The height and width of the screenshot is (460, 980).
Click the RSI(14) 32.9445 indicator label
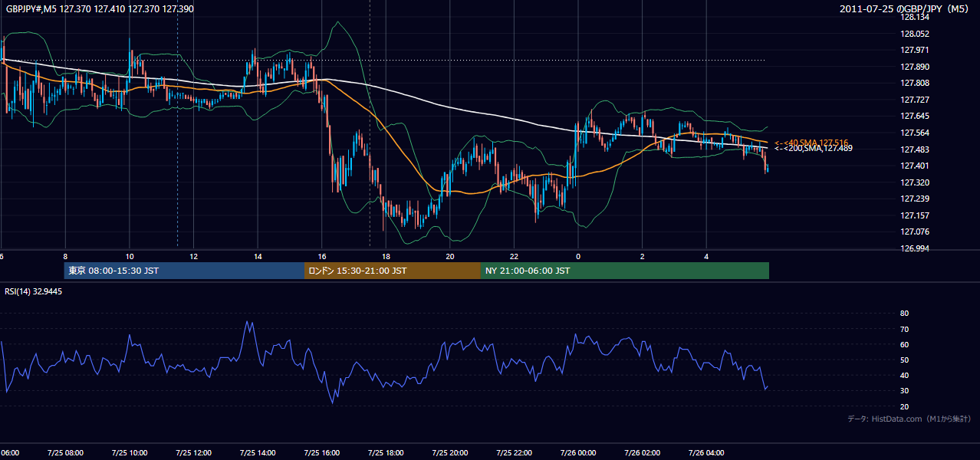34,291
